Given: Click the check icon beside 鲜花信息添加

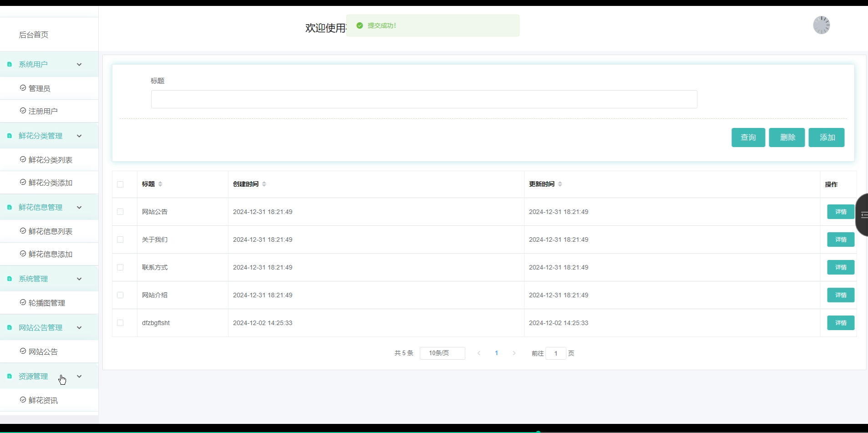Looking at the screenshot, I should click(23, 254).
